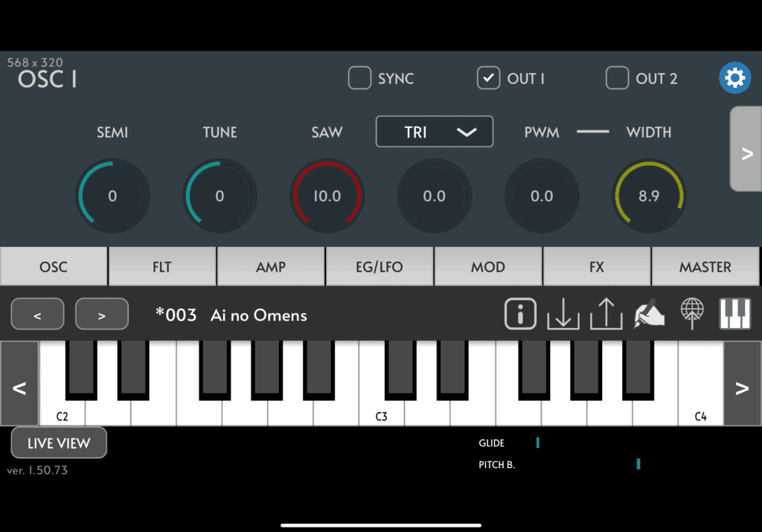Viewport: 762px width, 532px height.
Task: Enable the OUT 2 checkbox
Action: (617, 78)
